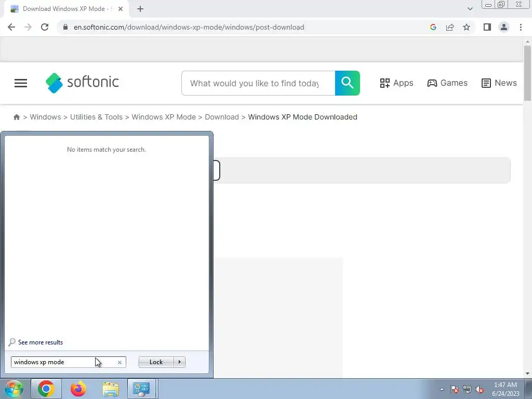
Task: Click the Show desktop strip
Action: pyautogui.click(x=528, y=389)
